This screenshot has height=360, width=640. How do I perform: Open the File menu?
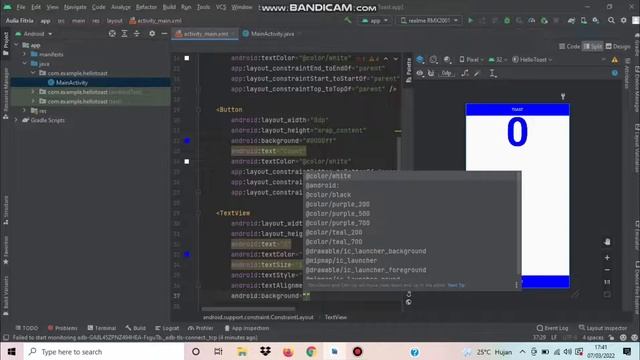point(21,7)
